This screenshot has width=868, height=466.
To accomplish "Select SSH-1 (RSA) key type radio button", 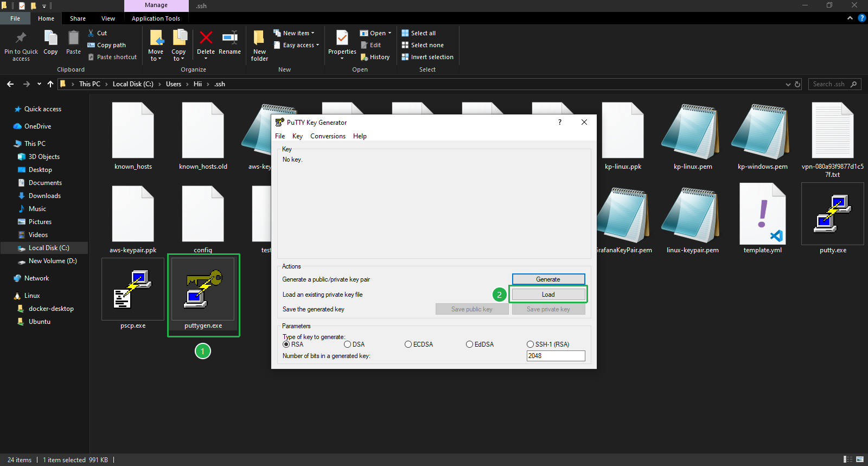I will [x=530, y=344].
